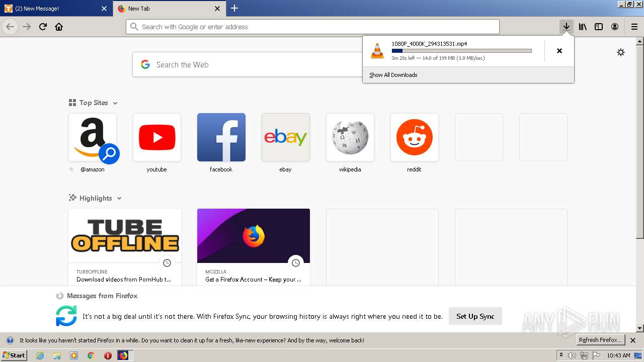Go back using the back arrow
Image resolution: width=644 pixels, height=362 pixels.
(10, 27)
